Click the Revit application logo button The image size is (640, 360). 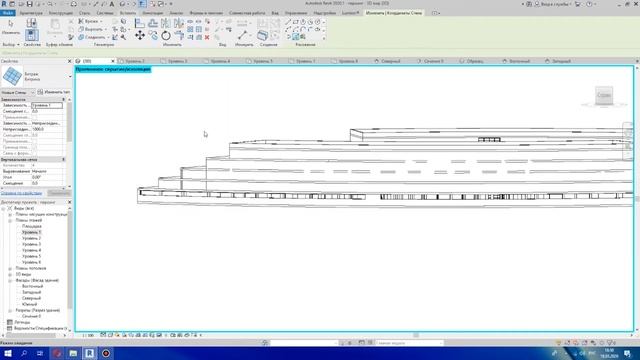(x=4, y=4)
